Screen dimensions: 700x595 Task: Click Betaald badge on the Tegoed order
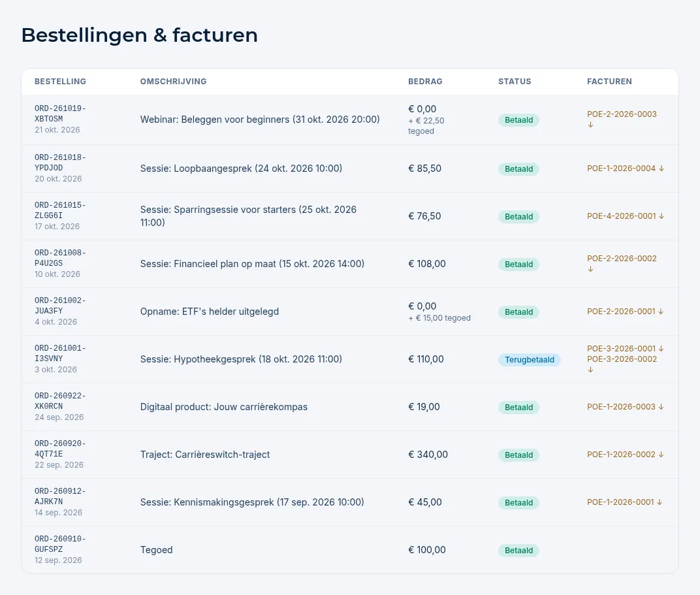click(x=518, y=551)
